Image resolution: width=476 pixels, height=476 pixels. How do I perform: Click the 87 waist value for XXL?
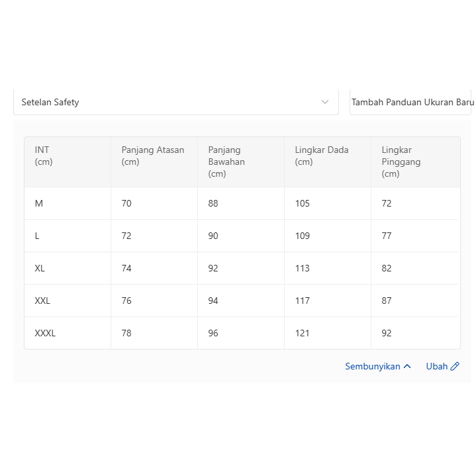pyautogui.click(x=387, y=301)
